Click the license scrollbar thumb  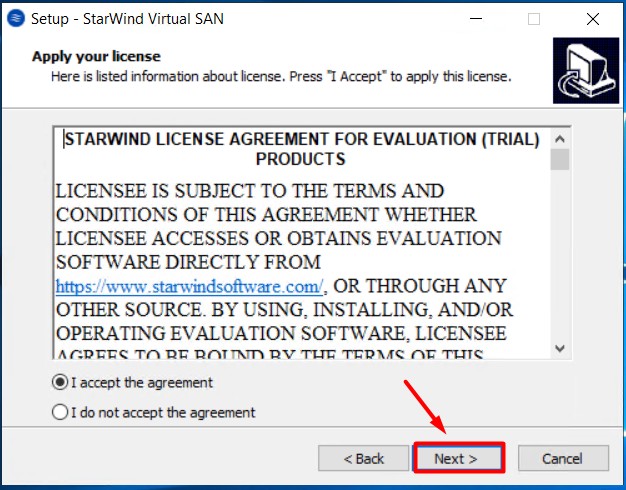tap(560, 159)
